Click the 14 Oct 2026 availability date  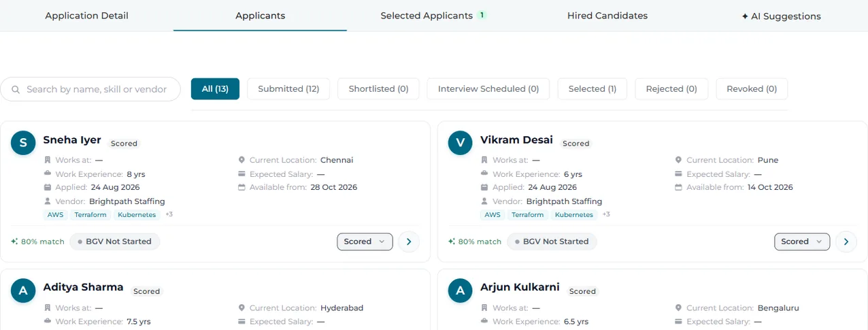click(770, 187)
